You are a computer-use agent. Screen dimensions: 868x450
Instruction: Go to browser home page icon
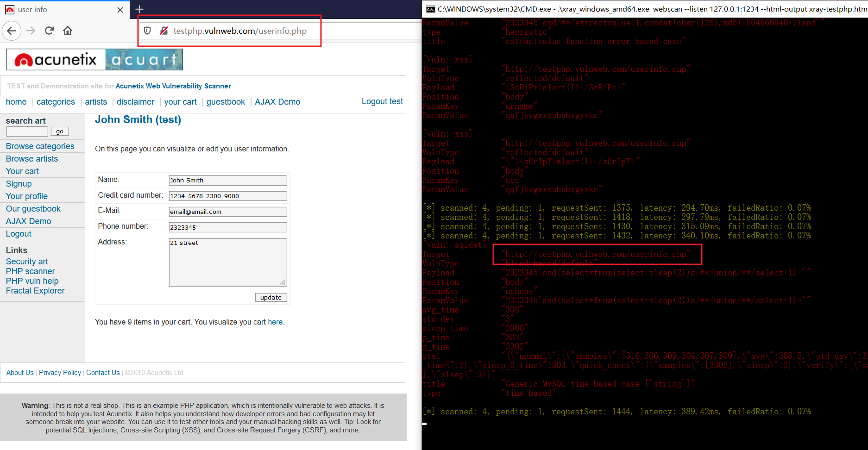coord(68,31)
